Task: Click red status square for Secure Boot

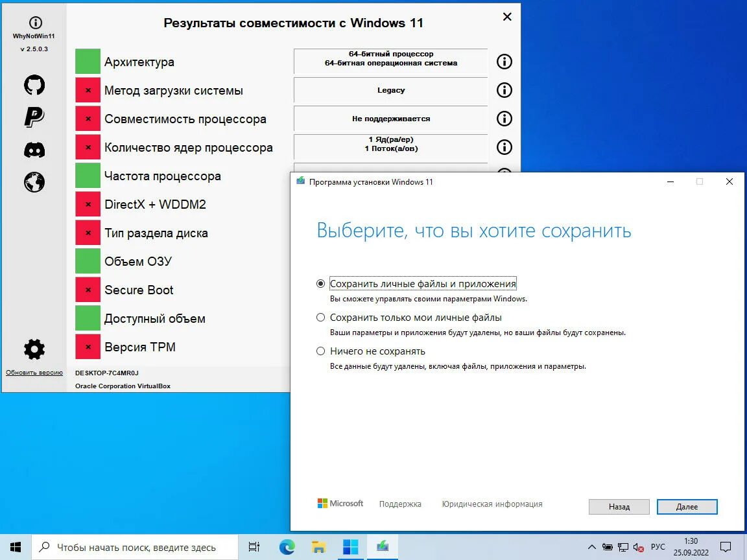Action: [x=88, y=290]
